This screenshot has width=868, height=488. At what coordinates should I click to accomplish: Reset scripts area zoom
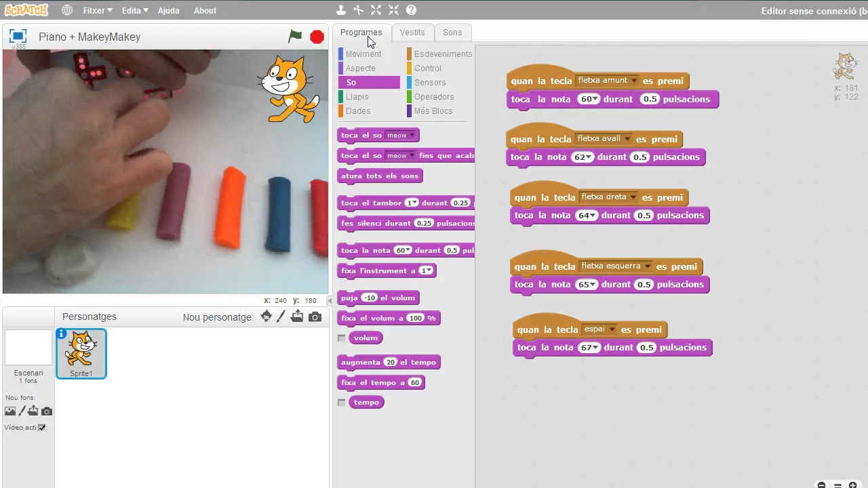point(837,485)
